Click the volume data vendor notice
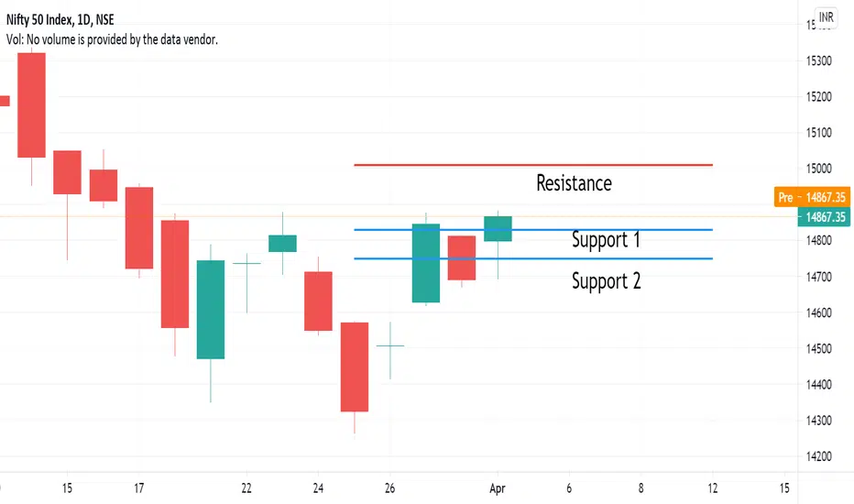Viewport: 854px width, 504px height. [112, 39]
